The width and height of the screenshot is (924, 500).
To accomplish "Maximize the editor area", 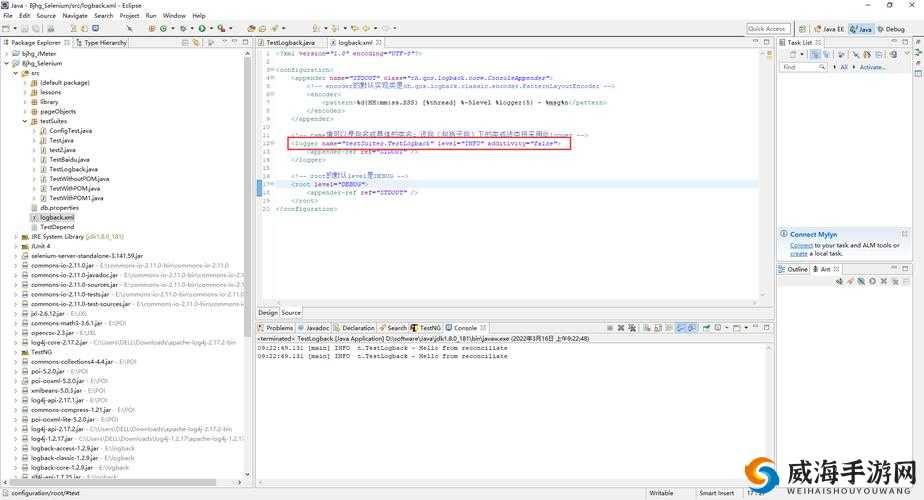I will (x=767, y=42).
